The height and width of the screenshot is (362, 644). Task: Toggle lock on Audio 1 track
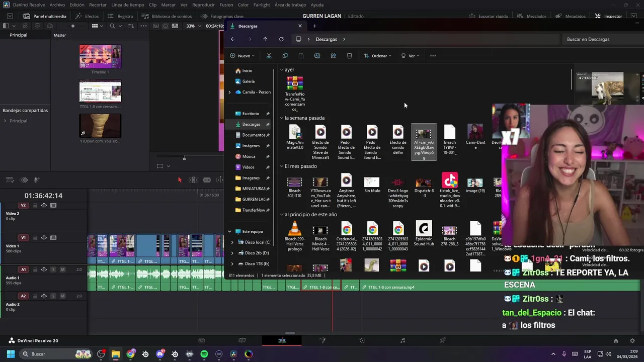click(35, 269)
